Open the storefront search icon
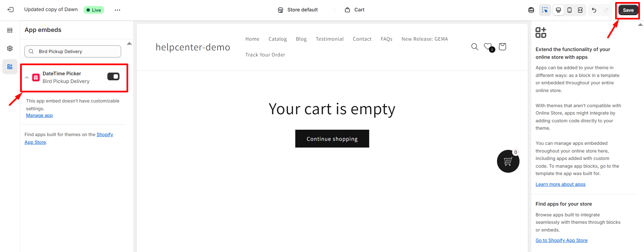644x252 pixels. coord(475,47)
